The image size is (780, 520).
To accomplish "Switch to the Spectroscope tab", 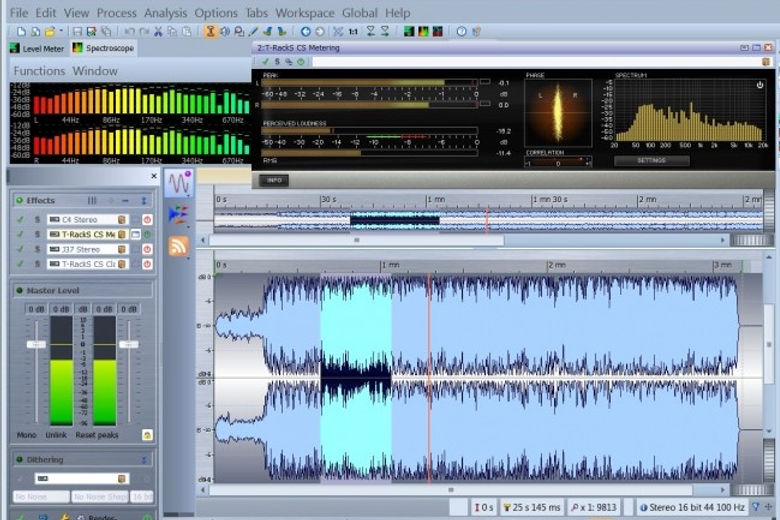I will click(103, 48).
